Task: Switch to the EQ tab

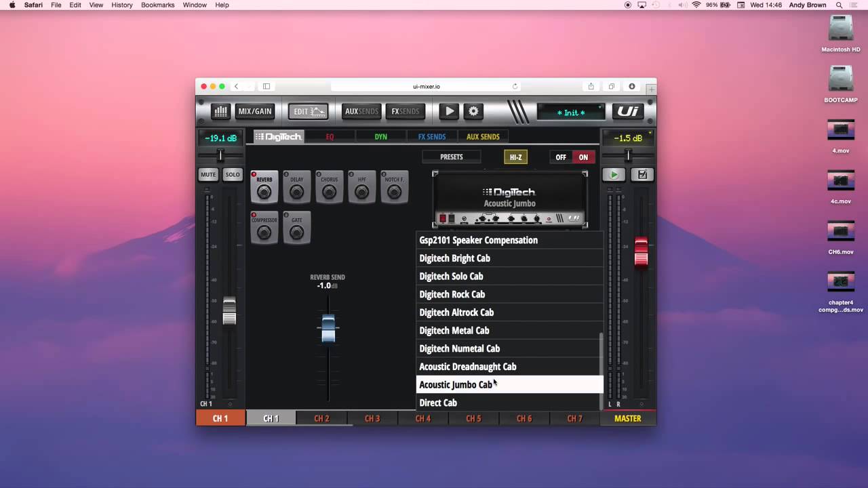Action: 330,136
